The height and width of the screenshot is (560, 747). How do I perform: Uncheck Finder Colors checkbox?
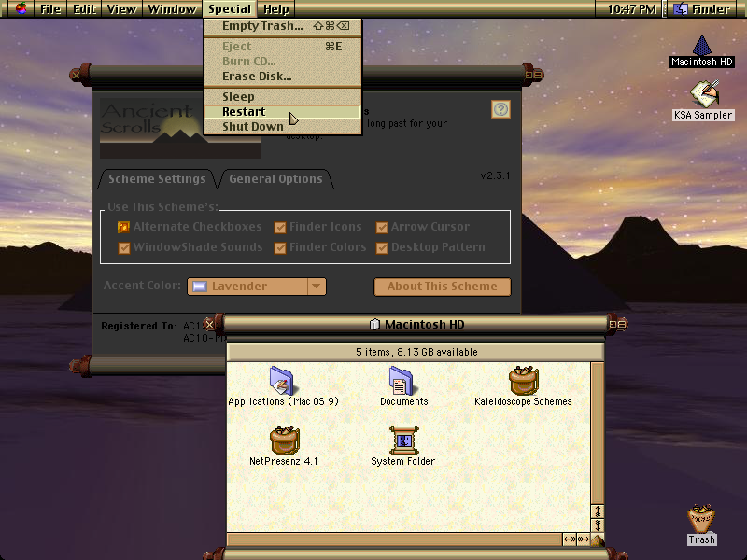[280, 247]
